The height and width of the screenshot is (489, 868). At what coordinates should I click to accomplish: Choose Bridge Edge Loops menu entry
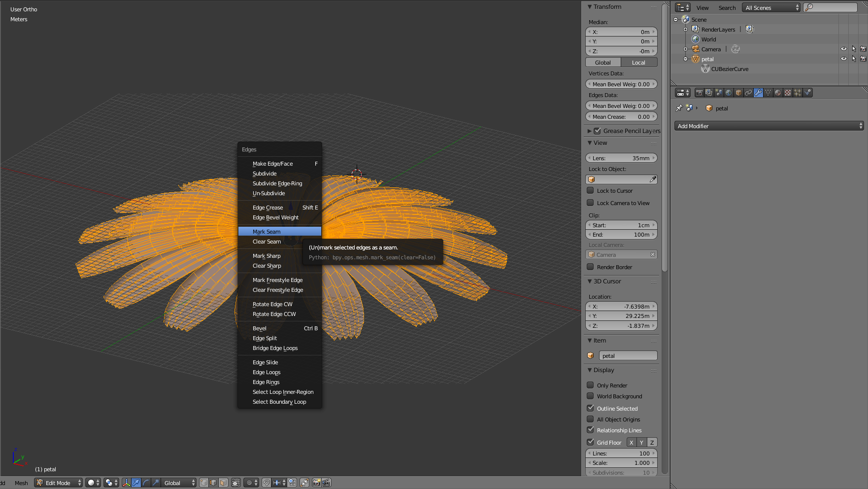(280, 348)
